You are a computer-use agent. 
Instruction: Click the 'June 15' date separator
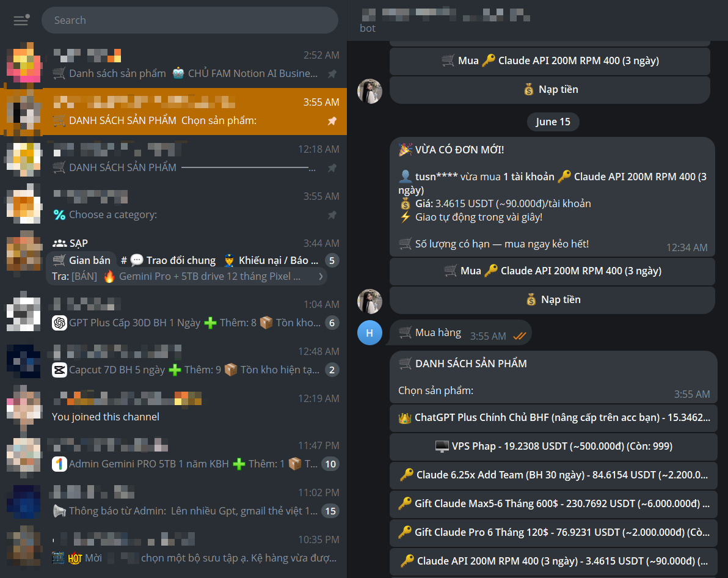[x=553, y=122]
